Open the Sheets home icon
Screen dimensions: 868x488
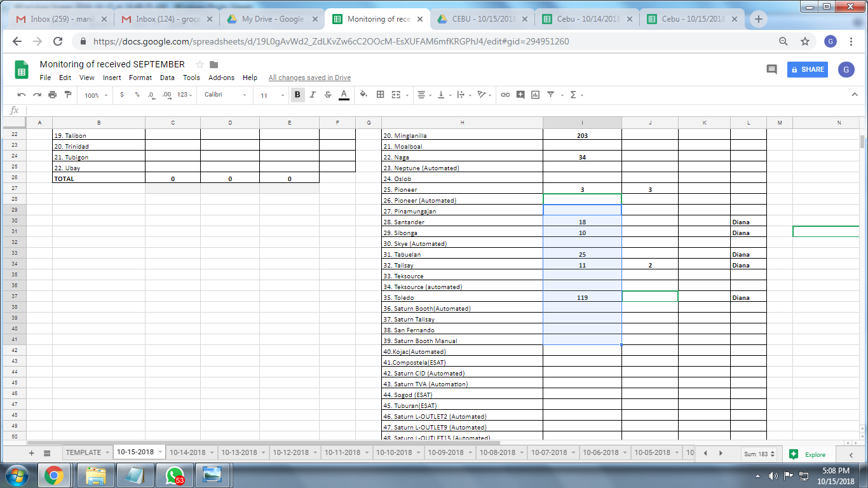pyautogui.click(x=21, y=69)
